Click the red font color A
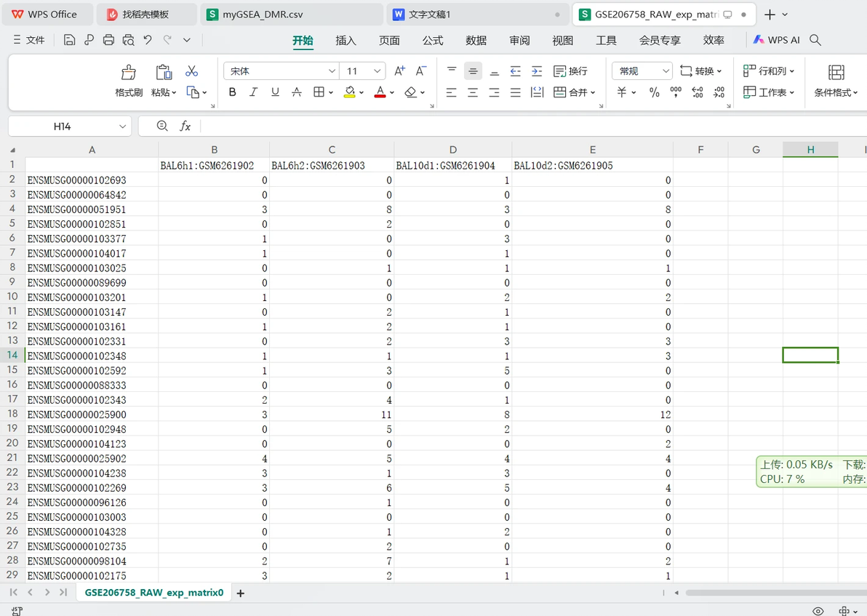Viewport: 867px width, 616px height. pos(380,92)
